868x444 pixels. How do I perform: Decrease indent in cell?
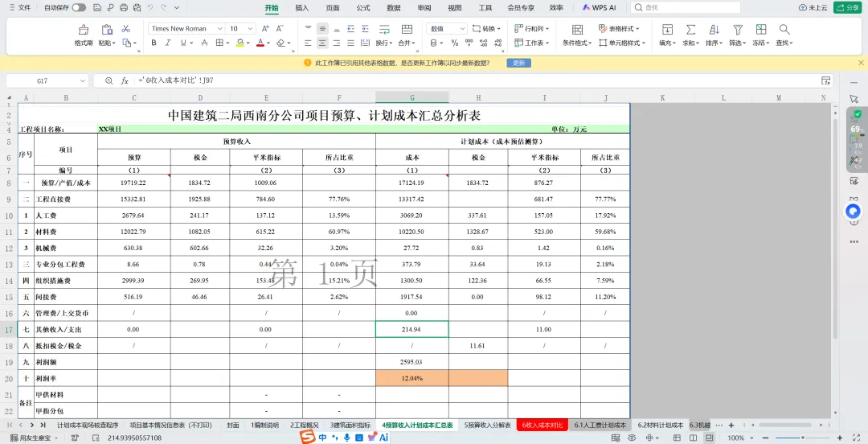click(350, 28)
